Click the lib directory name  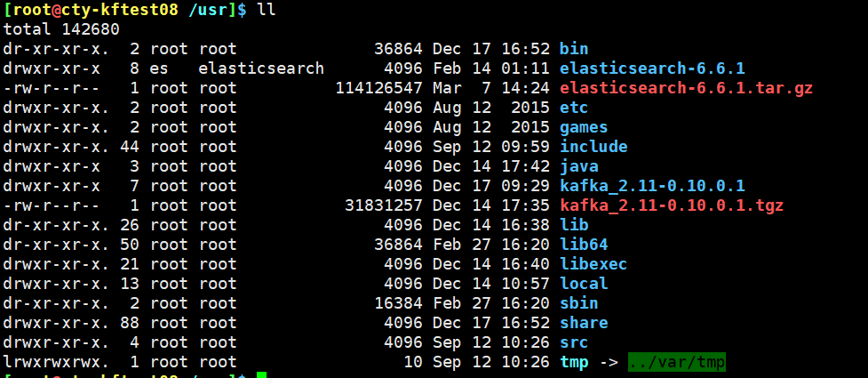(x=574, y=225)
